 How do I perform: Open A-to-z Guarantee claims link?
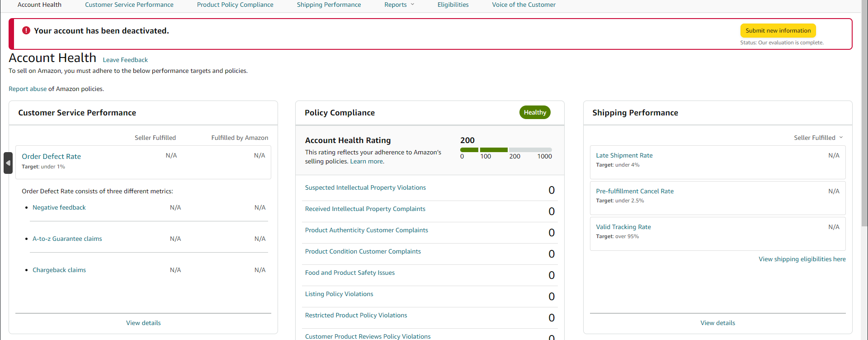pyautogui.click(x=67, y=239)
